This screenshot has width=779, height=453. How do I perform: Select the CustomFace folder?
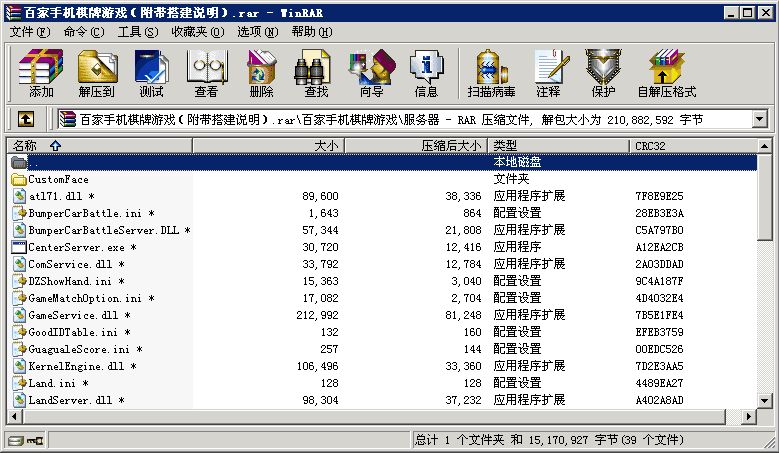(x=58, y=179)
